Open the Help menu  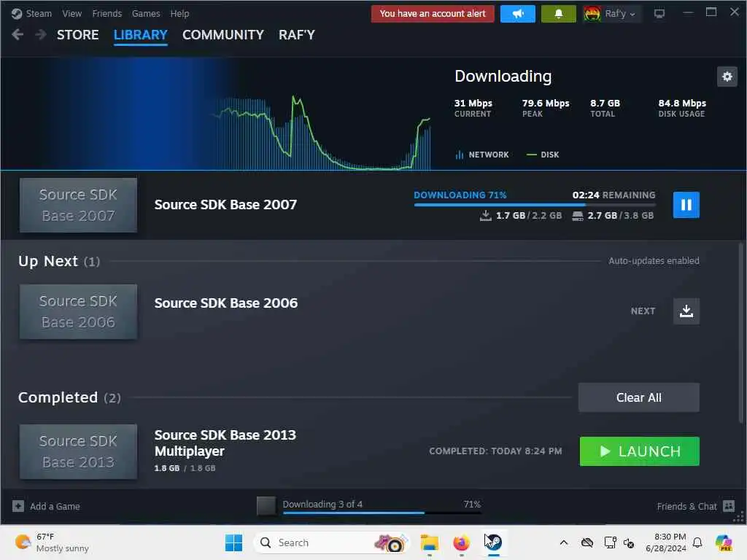(179, 13)
